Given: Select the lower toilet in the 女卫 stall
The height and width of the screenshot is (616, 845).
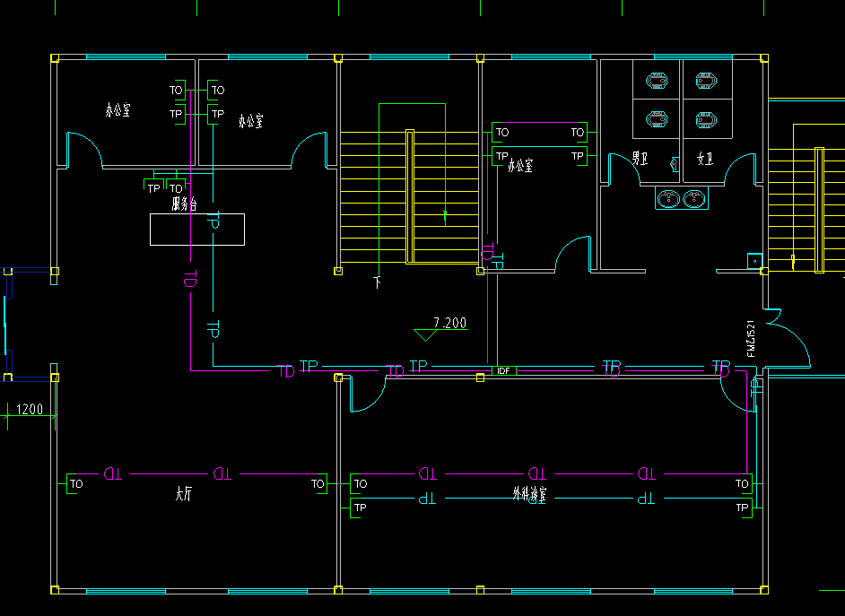Looking at the screenshot, I should tap(706, 119).
